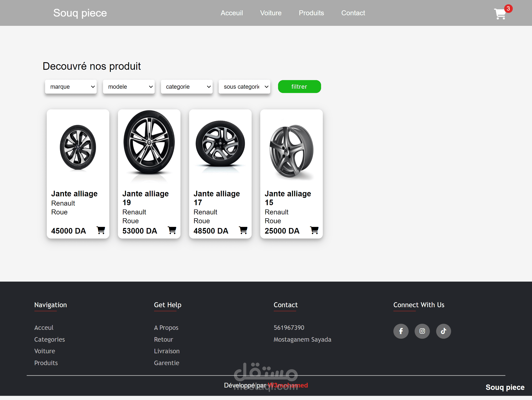
Task: Add Jante alliage 19 to cart
Action: (x=172, y=230)
